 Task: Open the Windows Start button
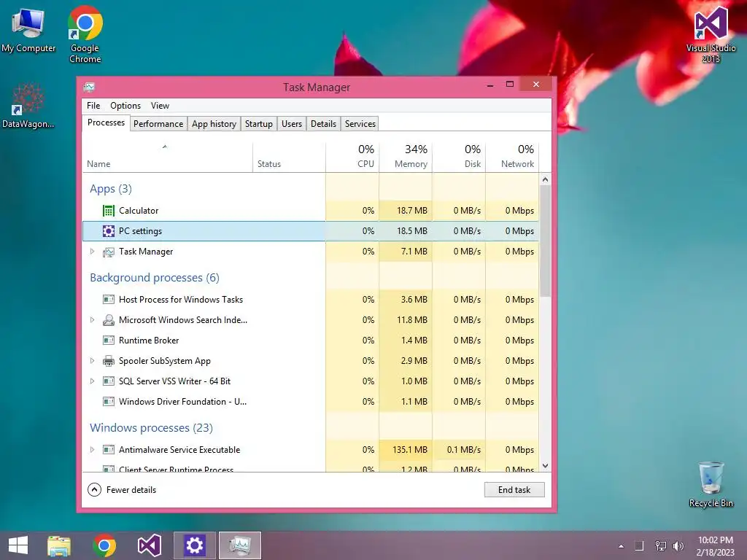click(18, 545)
